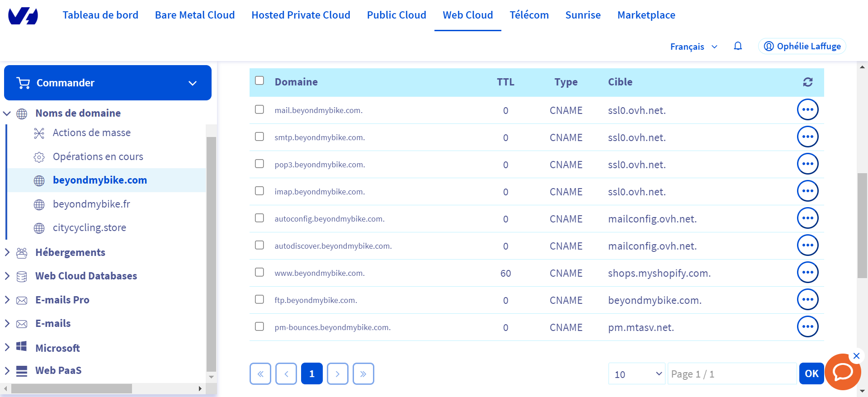Click the OVH logo icon
The height and width of the screenshot is (397, 868).
(23, 16)
